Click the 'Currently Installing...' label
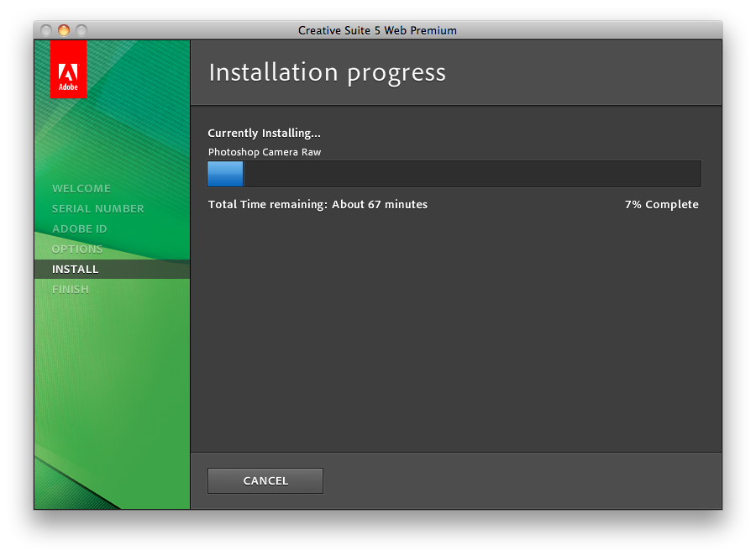Image resolution: width=756 pixels, height=556 pixels. [265, 133]
